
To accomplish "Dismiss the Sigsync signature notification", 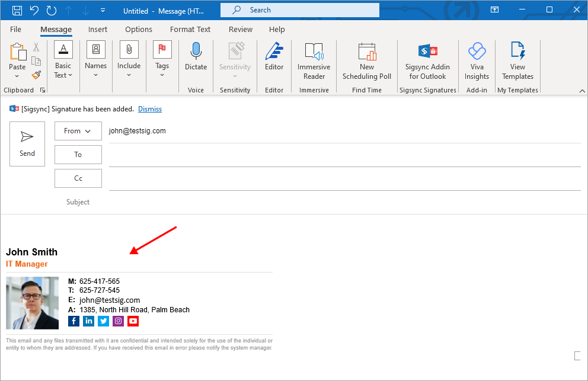I will click(149, 109).
